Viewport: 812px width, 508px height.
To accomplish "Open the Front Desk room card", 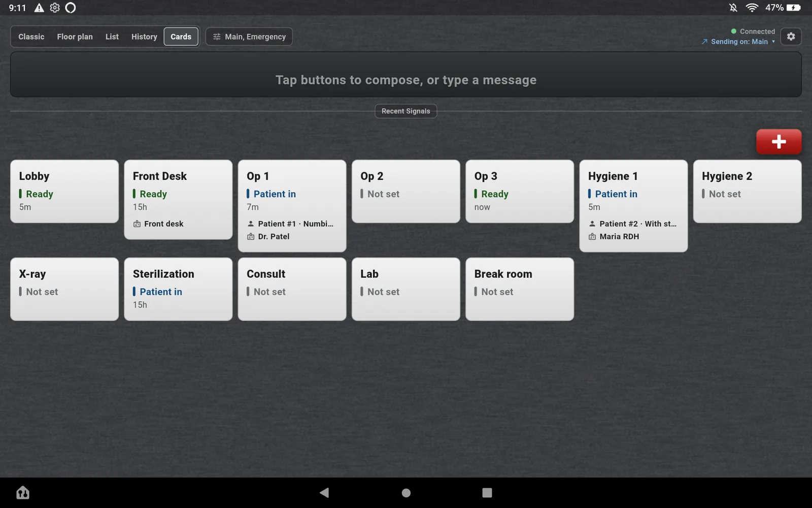I will 178,200.
